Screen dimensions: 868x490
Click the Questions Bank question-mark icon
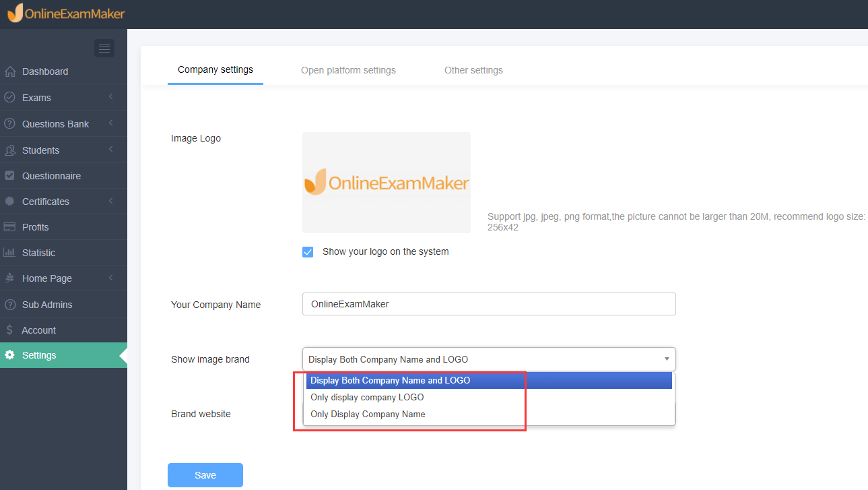tap(9, 124)
